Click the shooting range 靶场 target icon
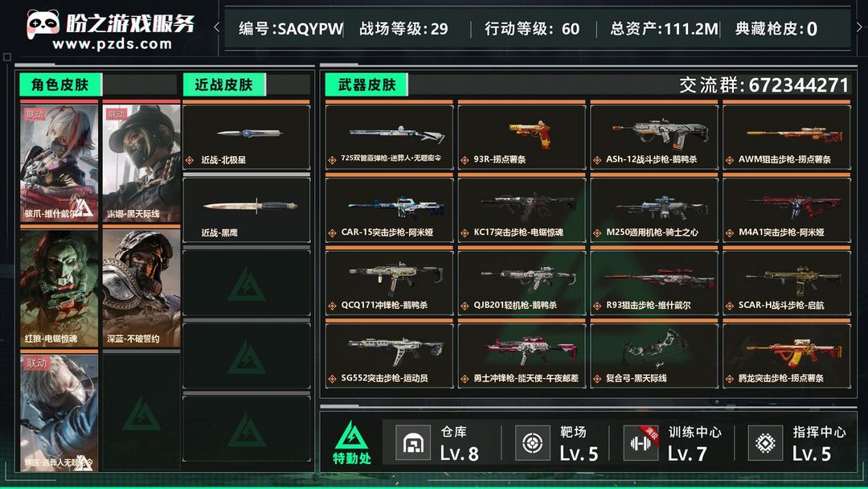The width and height of the screenshot is (868, 489). [x=533, y=442]
